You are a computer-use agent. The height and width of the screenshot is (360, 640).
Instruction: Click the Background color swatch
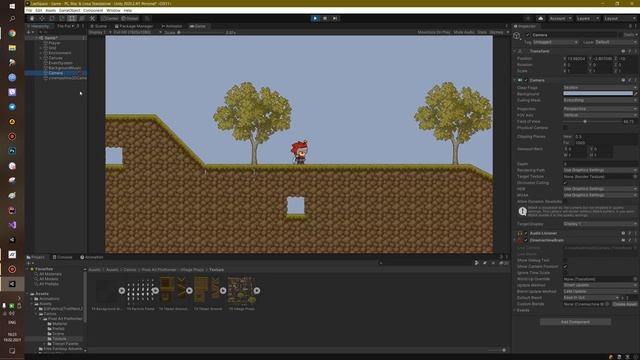pyautogui.click(x=598, y=93)
